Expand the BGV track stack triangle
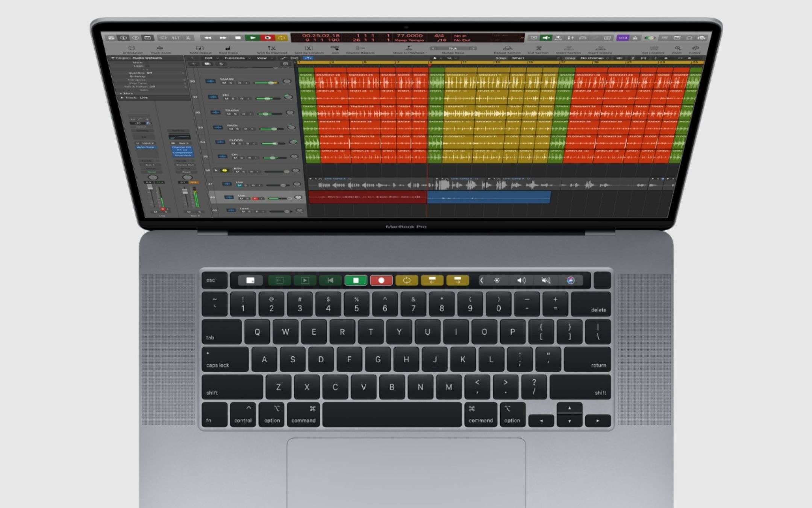Viewport: 812px width, 508px height. point(216,170)
